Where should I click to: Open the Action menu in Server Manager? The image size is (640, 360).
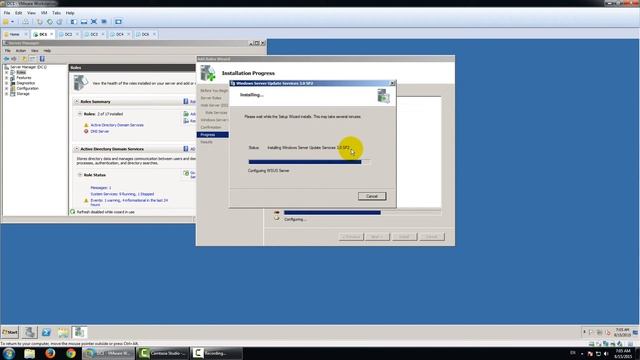tap(21, 51)
